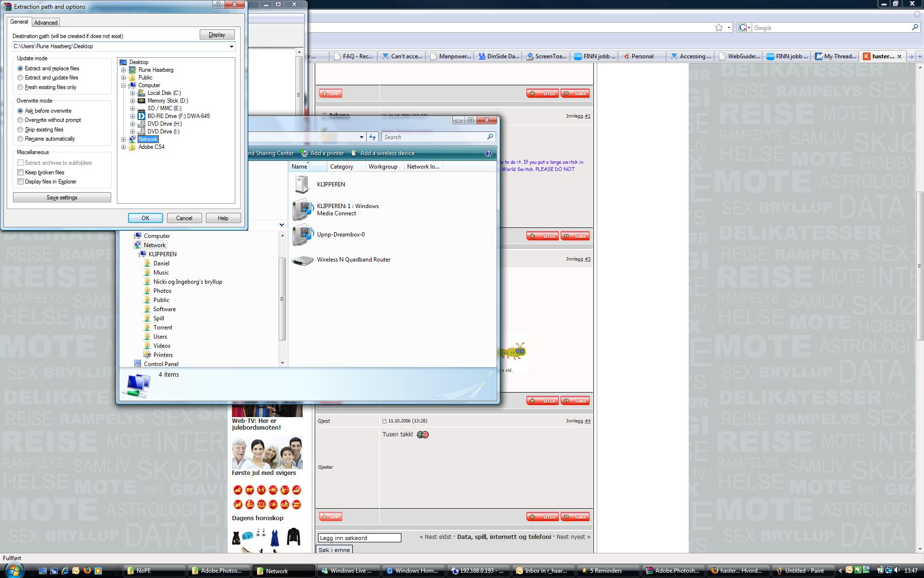The height and width of the screenshot is (578, 924).
Task: Expand Rune Haarberg node in tree
Action: (x=124, y=70)
